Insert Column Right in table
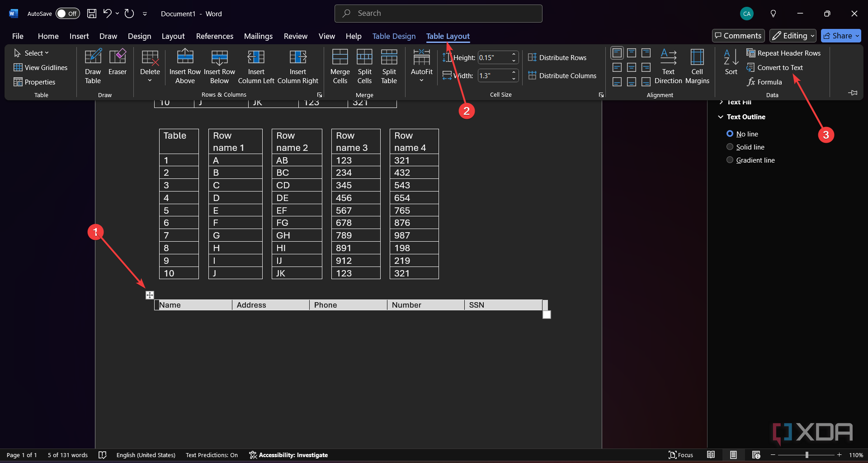The width and height of the screenshot is (868, 463). pos(298,66)
